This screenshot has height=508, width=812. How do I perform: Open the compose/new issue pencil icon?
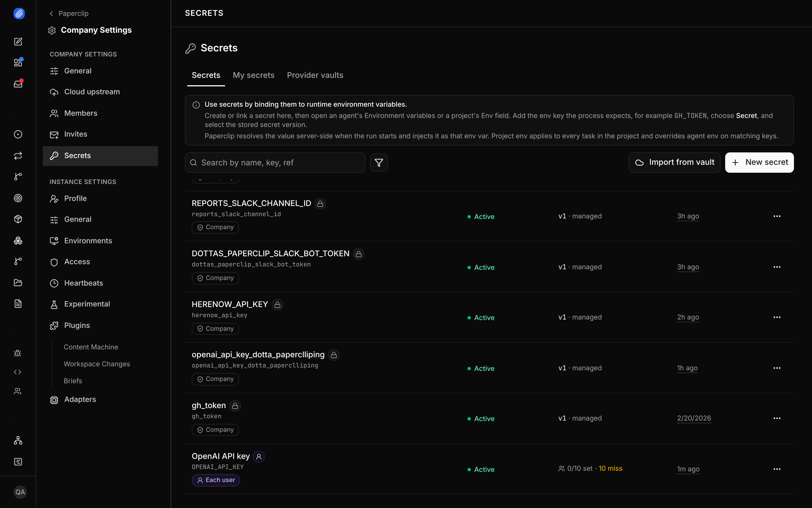pos(18,42)
